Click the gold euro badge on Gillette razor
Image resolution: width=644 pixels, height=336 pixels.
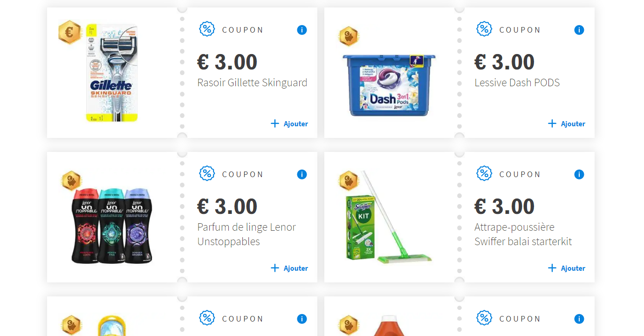point(69,33)
